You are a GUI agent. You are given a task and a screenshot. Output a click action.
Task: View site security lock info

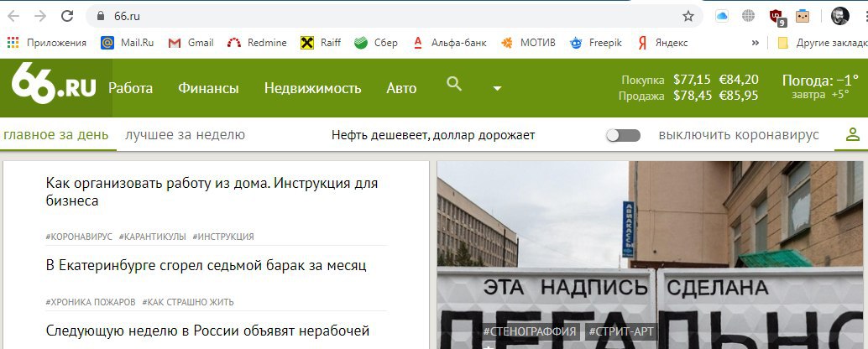[100, 16]
